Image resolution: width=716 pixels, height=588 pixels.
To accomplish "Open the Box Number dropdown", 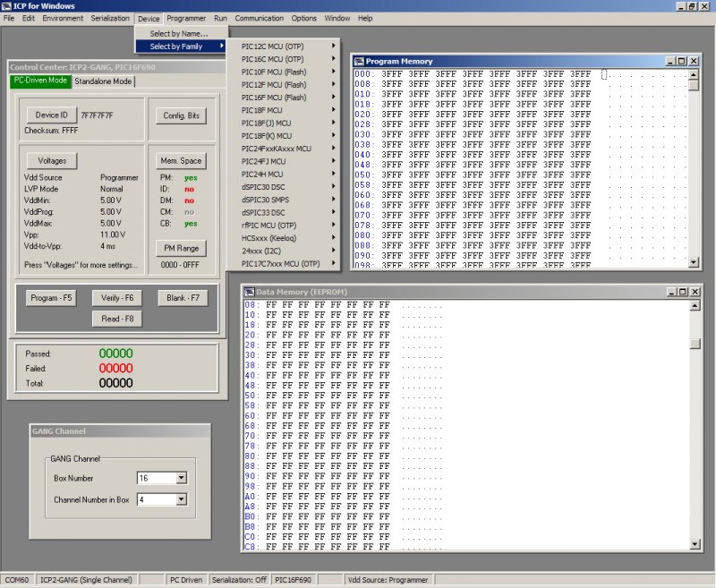I will pyautogui.click(x=182, y=478).
